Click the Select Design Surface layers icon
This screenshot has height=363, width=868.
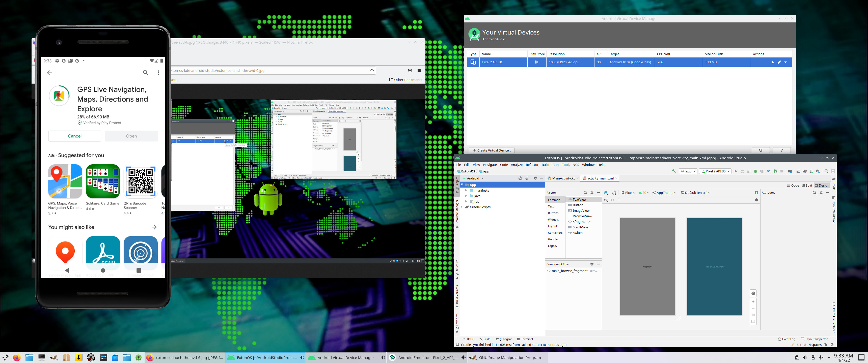tap(606, 193)
